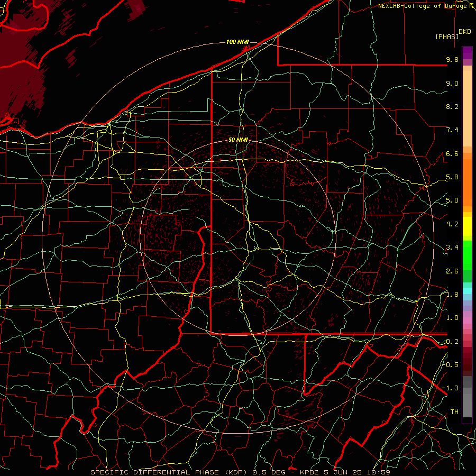
Task: Pick the cyan color bar segment
Action: pos(467,291)
